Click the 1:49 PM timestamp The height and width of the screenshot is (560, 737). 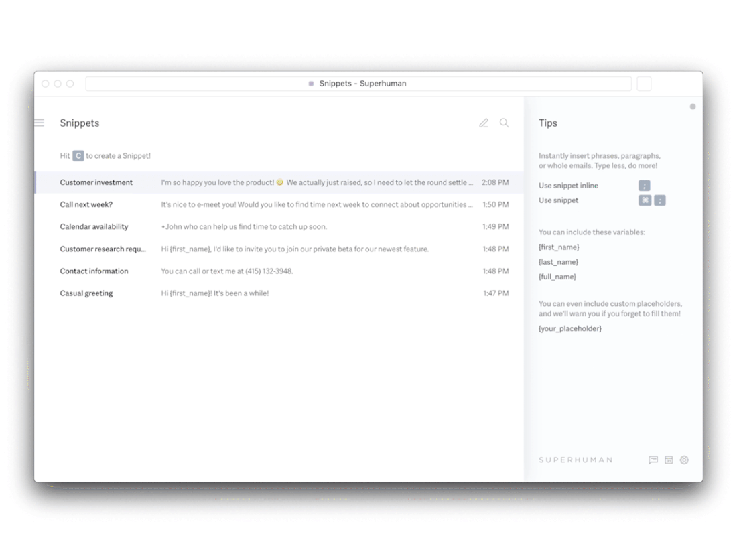pos(495,226)
